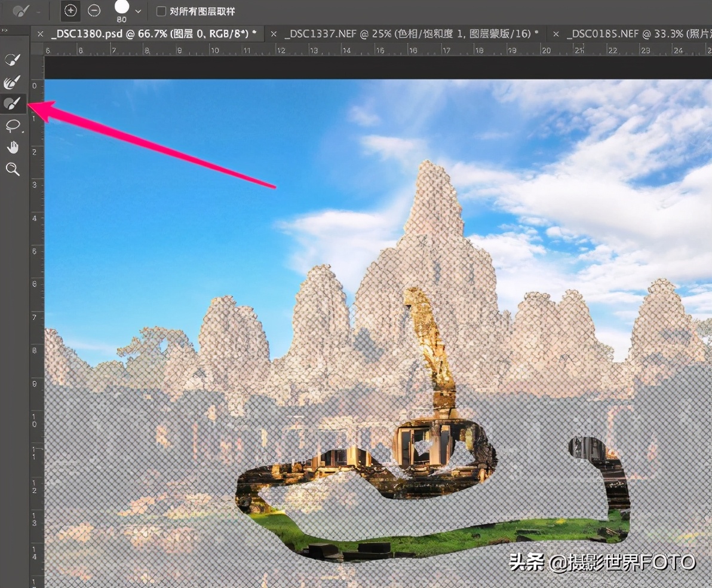Image resolution: width=712 pixels, height=588 pixels.
Task: Select the Zoom magnifier tool
Action: point(13,170)
